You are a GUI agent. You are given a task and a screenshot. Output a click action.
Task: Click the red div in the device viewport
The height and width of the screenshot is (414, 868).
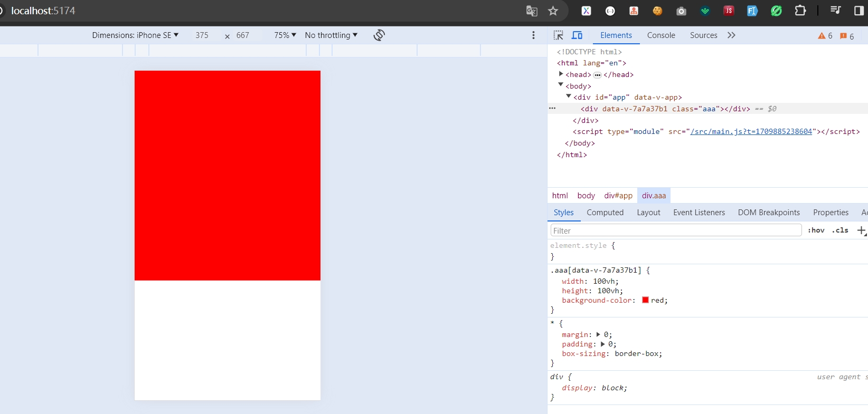tap(228, 176)
